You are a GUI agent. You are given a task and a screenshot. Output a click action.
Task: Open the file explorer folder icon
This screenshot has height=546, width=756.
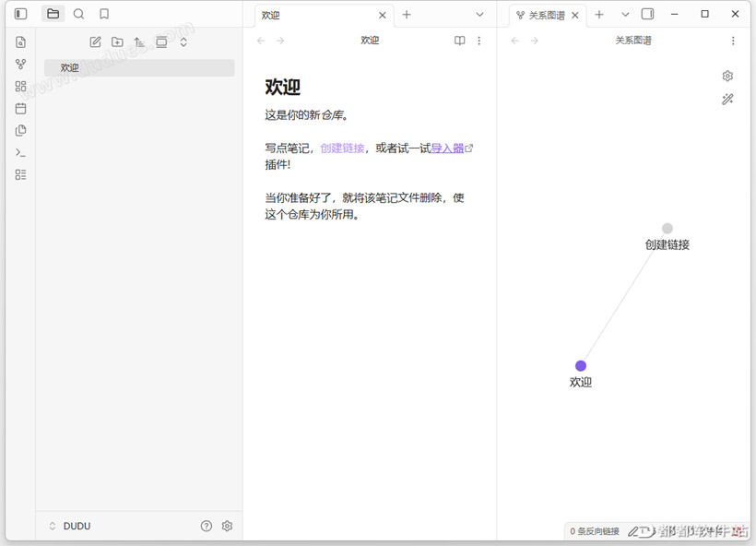coord(53,14)
